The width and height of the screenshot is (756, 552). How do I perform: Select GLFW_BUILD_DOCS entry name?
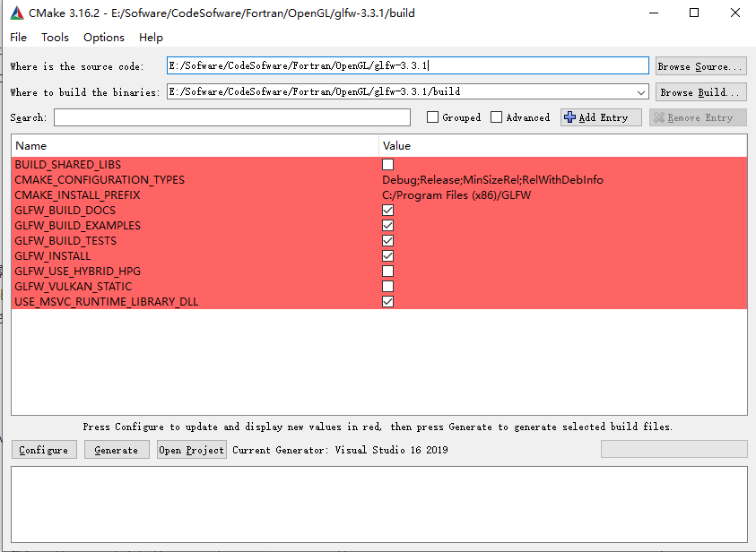pyautogui.click(x=65, y=210)
